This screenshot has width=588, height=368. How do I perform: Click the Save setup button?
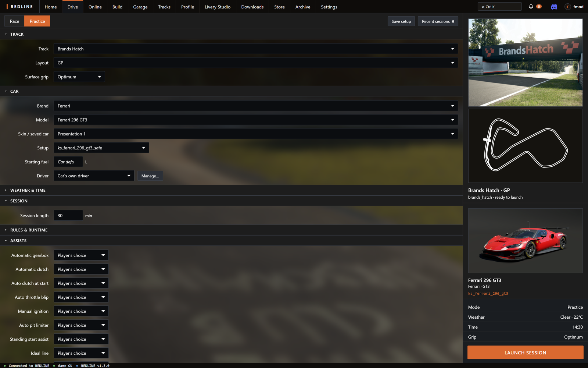pyautogui.click(x=401, y=21)
